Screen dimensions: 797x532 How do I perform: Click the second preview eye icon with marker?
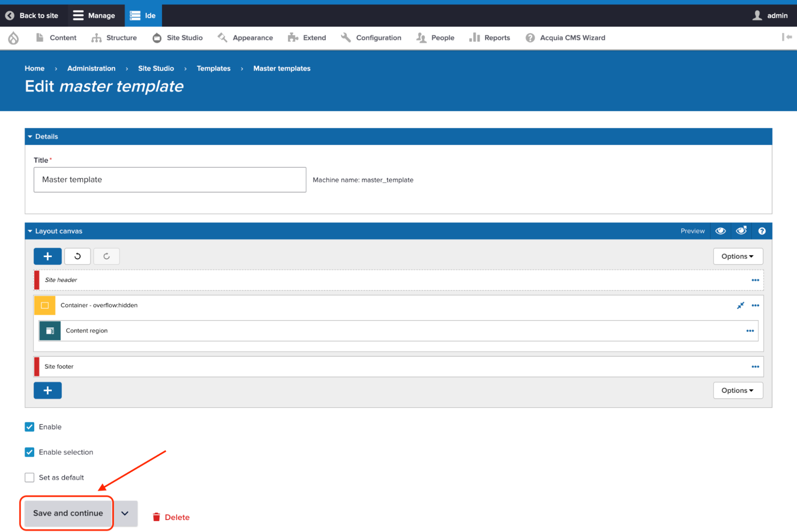pos(741,231)
